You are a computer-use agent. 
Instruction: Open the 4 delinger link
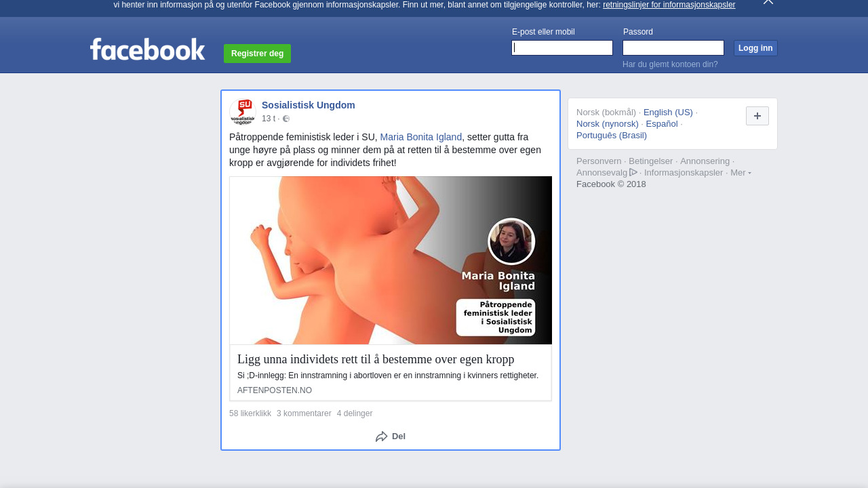pos(355,413)
